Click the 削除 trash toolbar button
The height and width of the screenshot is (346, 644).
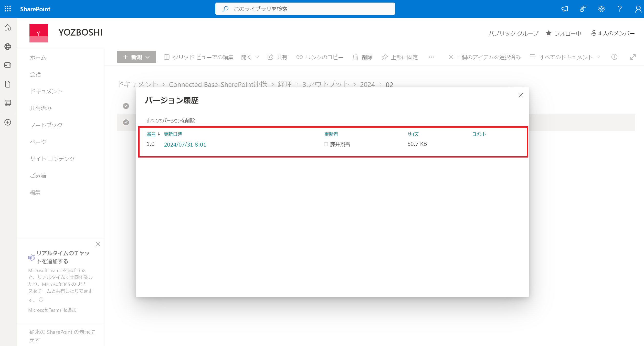(x=363, y=57)
